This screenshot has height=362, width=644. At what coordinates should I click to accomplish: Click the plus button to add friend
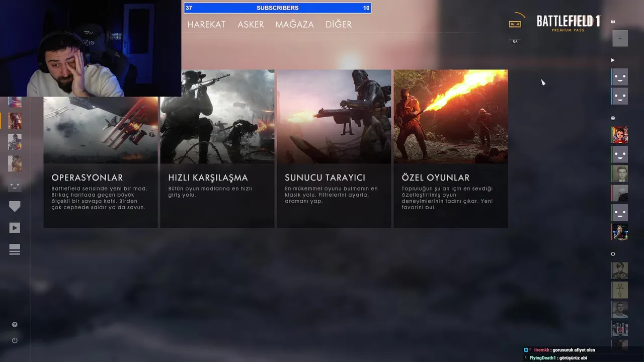(620, 38)
